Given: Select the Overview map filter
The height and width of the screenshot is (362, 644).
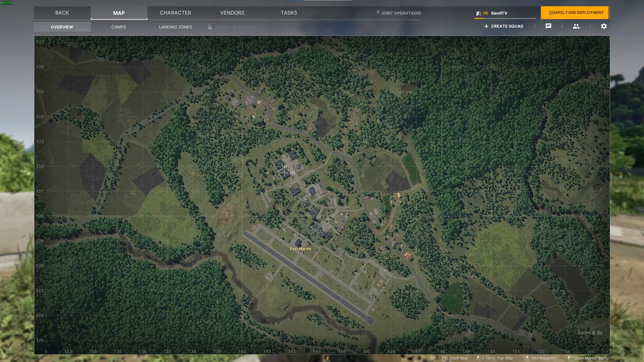Looking at the screenshot, I should point(62,27).
